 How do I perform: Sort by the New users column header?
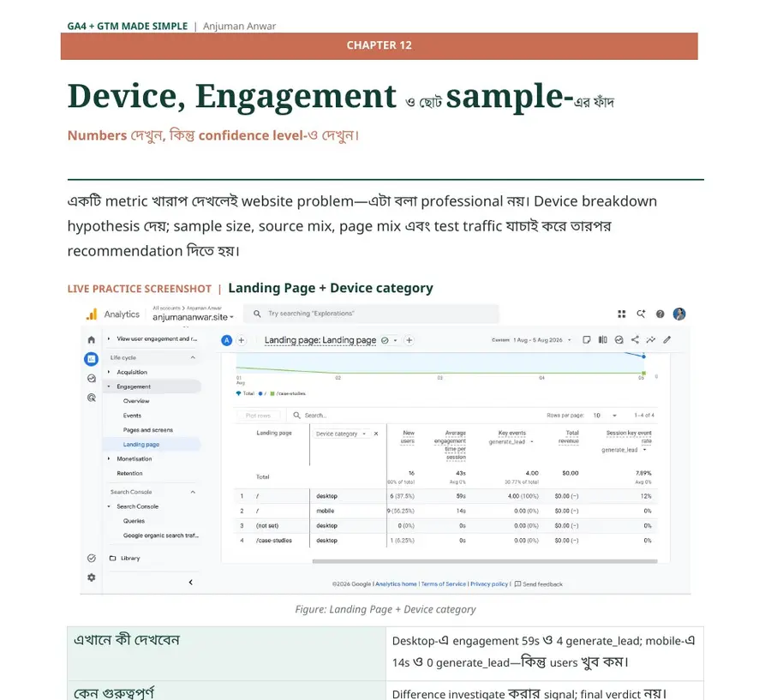pos(408,437)
